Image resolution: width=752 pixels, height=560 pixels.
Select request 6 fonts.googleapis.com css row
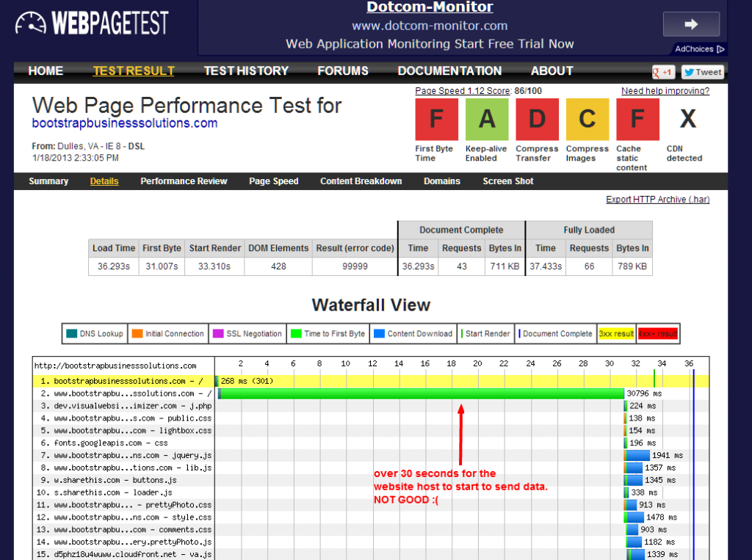pyautogui.click(x=371, y=443)
